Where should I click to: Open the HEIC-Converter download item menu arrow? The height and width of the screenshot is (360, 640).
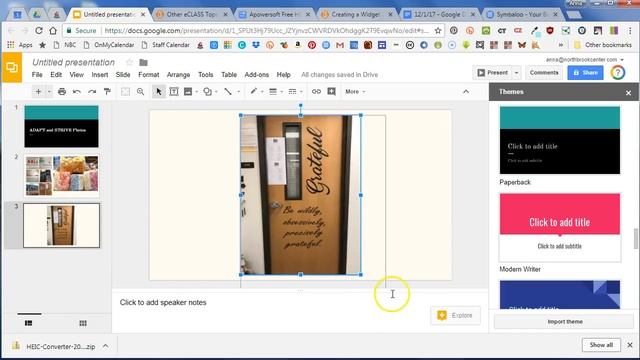[106, 346]
